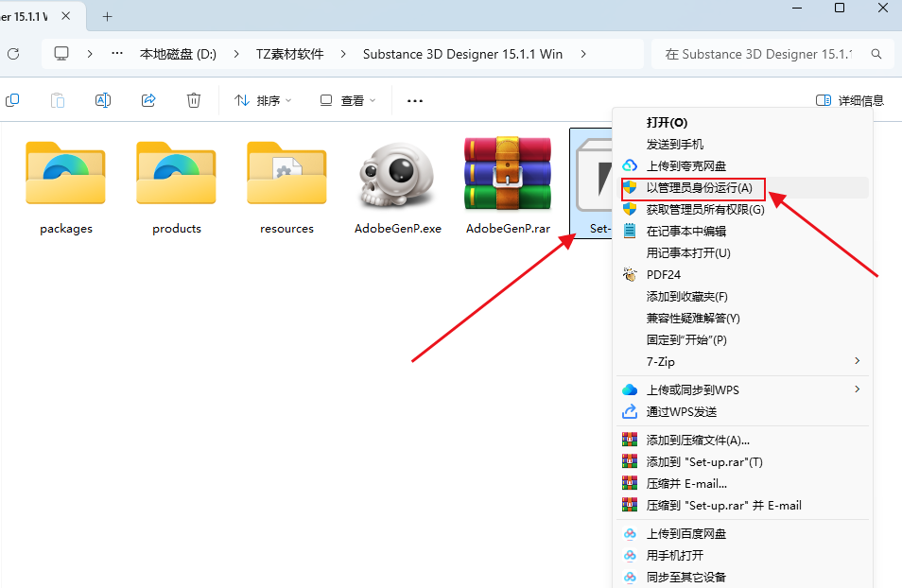Click the rename icon in toolbar
The height and width of the screenshot is (588, 902).
click(x=103, y=101)
